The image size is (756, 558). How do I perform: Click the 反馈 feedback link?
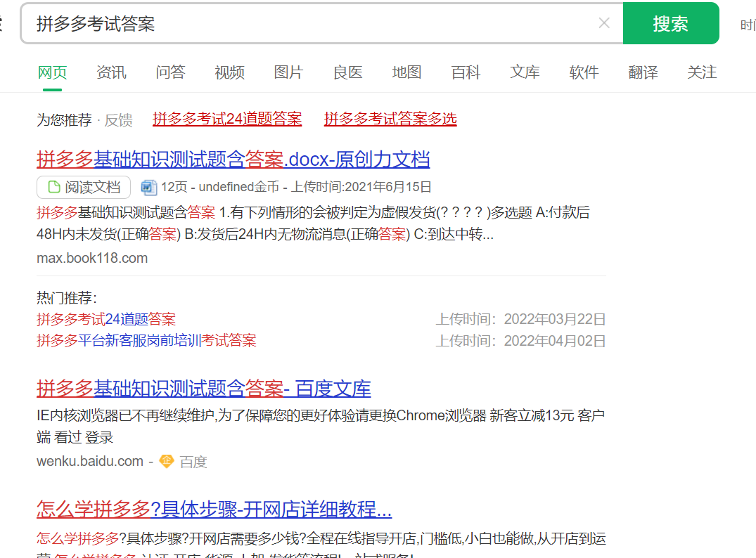[119, 119]
